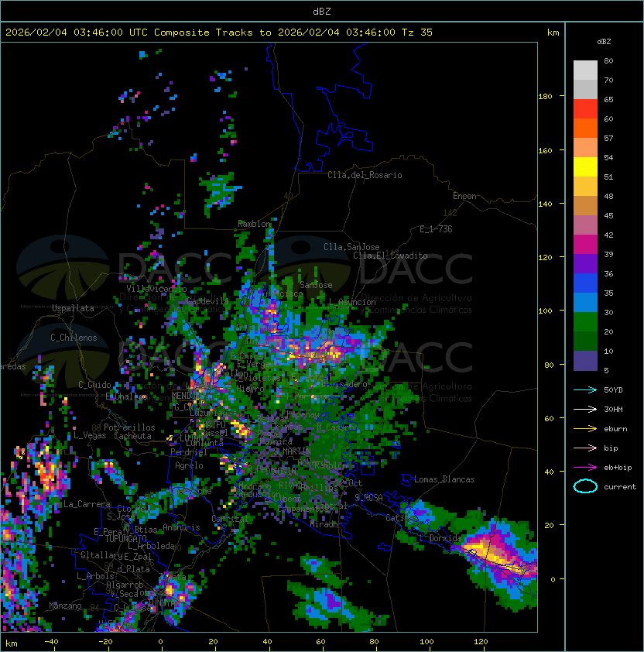
Task: Pick the bright yellow 54 dBZ legend swatch
Action: point(585,167)
